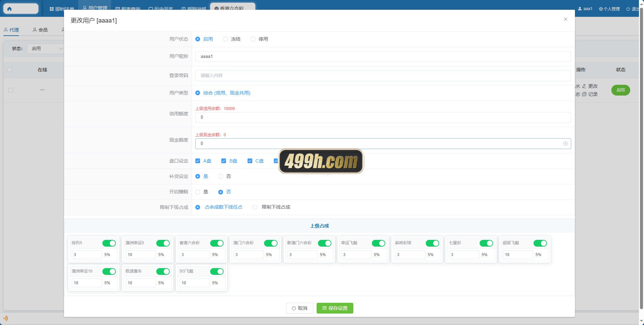Click the page vertical scrollbar
The height and width of the screenshot is (325, 644).
(x=641, y=158)
